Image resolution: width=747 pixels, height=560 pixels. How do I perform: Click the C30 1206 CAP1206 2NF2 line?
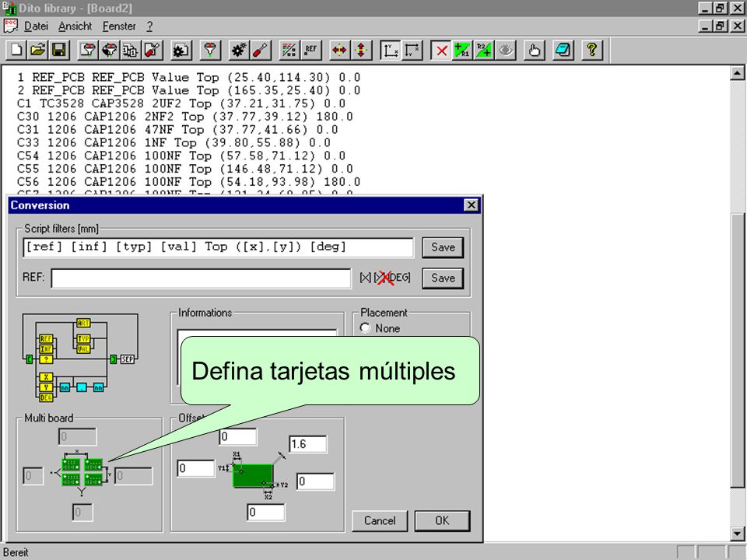pyautogui.click(x=185, y=117)
